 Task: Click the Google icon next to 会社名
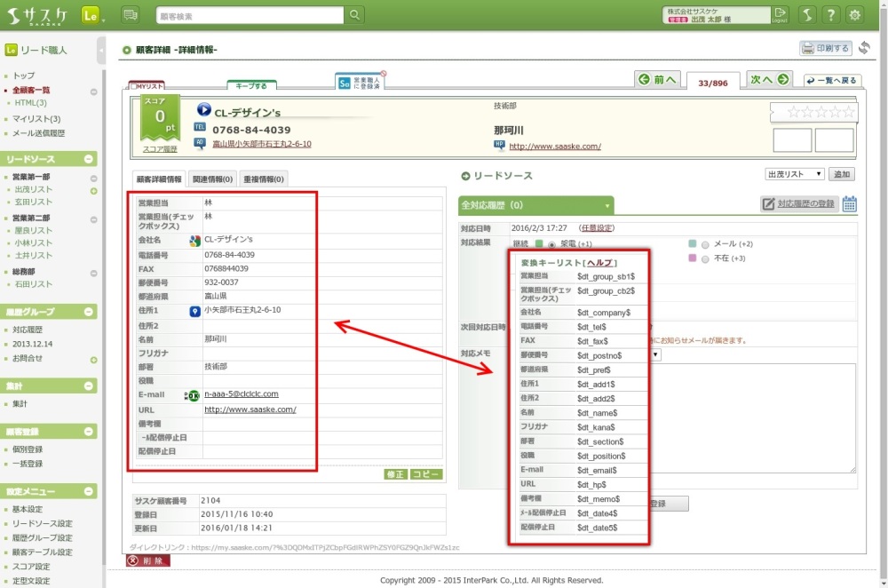click(194, 241)
